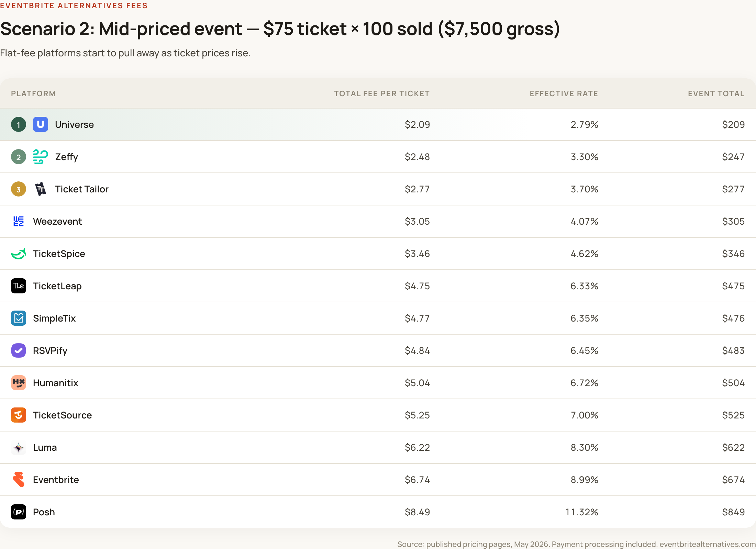
Task: Click Ticket Tailor's $277 event total
Action: click(733, 189)
